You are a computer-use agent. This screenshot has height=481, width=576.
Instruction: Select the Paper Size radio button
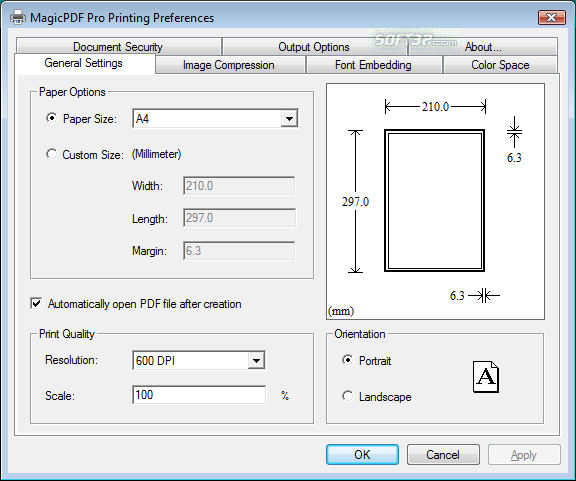click(x=51, y=118)
